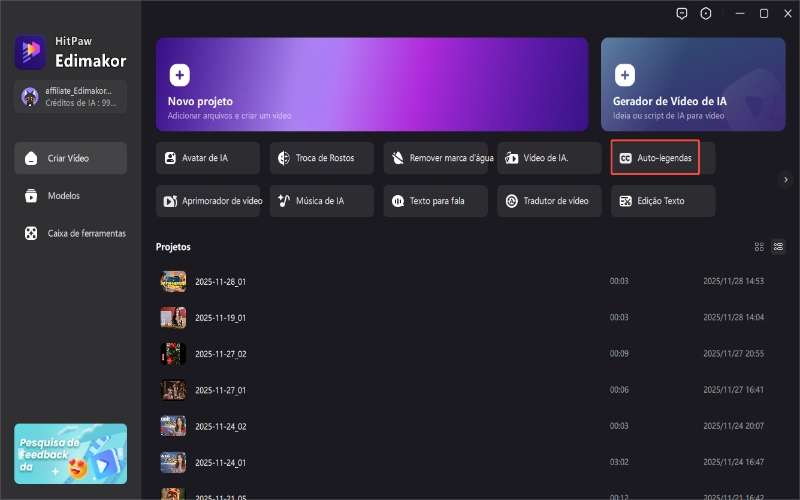Create a Novo projeto
Image resolution: width=800 pixels, height=500 pixels.
(x=372, y=85)
